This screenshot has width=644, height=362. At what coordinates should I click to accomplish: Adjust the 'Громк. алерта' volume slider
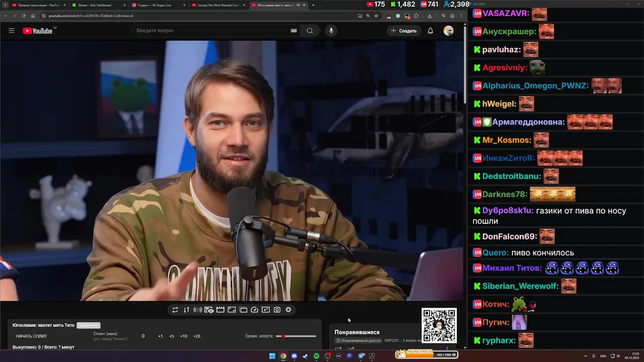296,336
